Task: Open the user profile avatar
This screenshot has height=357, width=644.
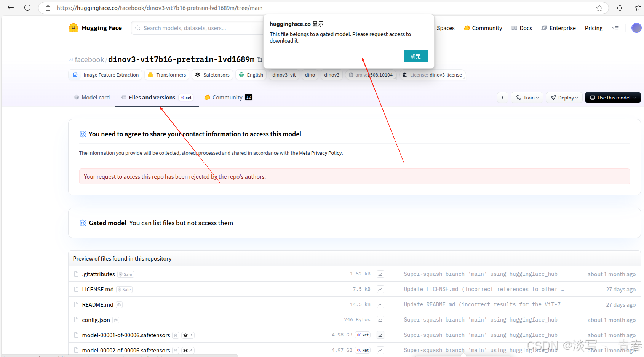Action: [636, 28]
